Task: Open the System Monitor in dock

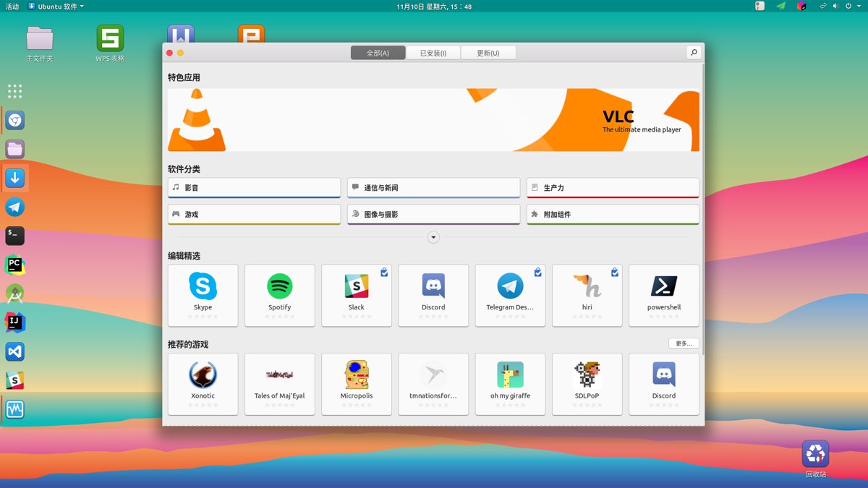Action: 15,409
